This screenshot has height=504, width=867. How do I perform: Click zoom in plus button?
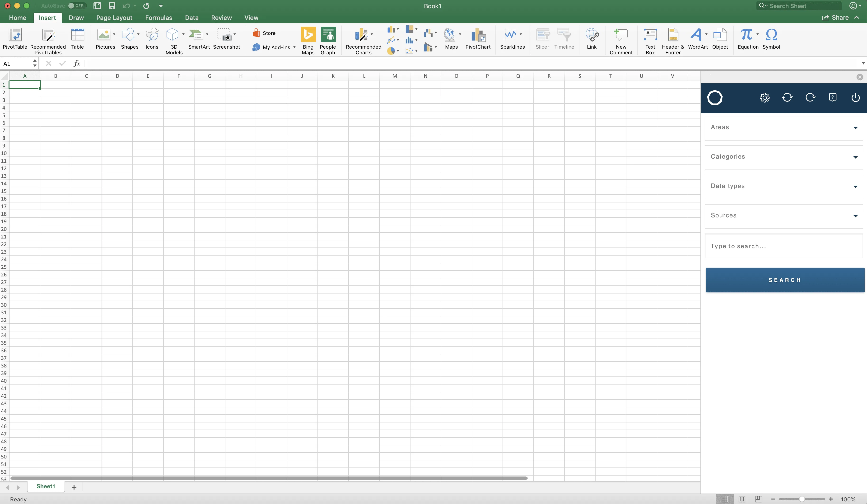(x=830, y=499)
